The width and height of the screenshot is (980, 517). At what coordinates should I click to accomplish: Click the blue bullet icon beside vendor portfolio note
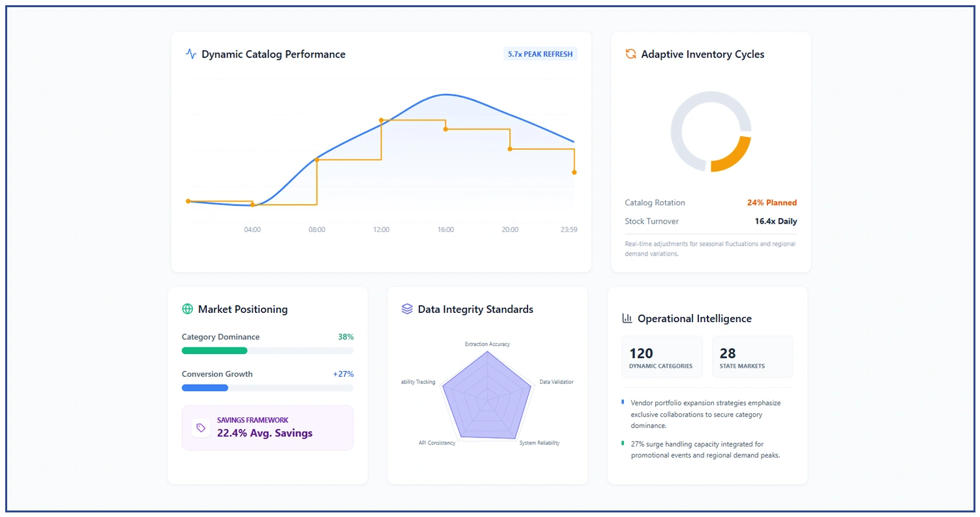coord(624,403)
